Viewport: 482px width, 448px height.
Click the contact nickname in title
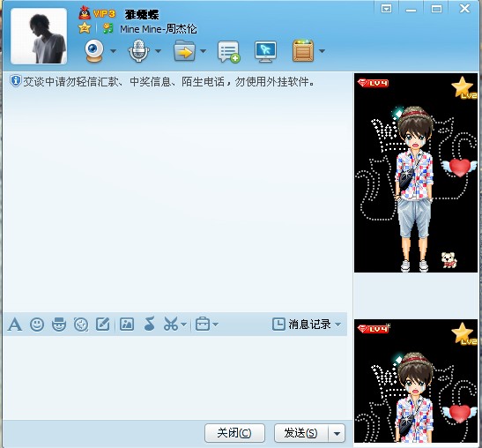(142, 14)
